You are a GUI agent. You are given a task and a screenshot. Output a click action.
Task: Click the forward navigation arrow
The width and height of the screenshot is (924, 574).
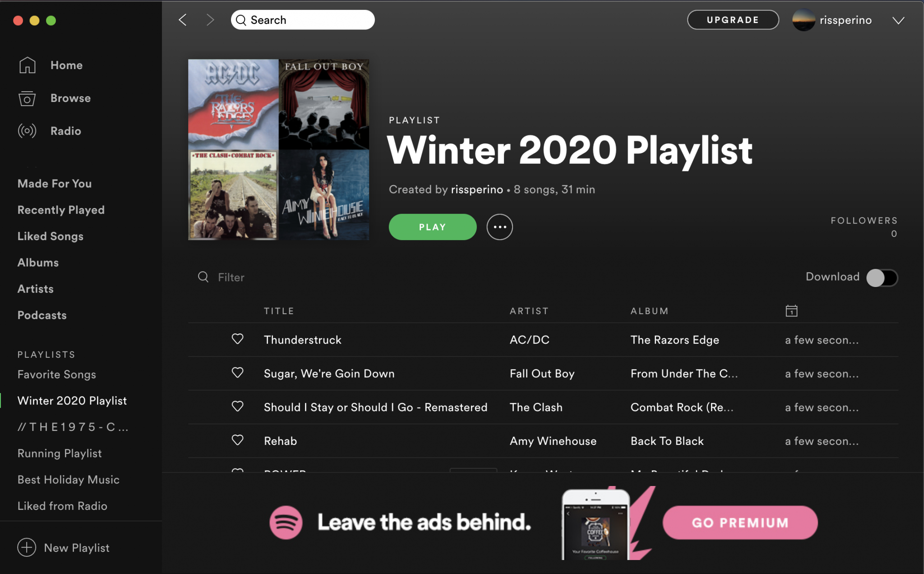(x=210, y=20)
